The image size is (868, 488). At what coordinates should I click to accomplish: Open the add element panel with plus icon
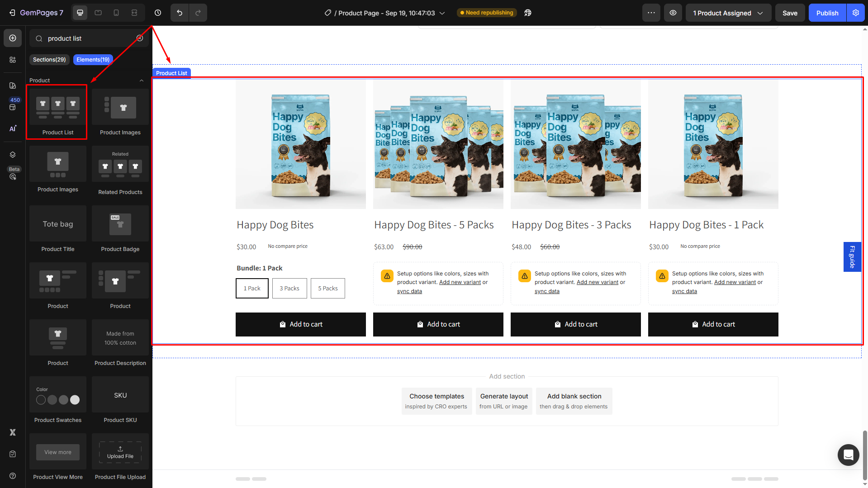click(x=12, y=38)
